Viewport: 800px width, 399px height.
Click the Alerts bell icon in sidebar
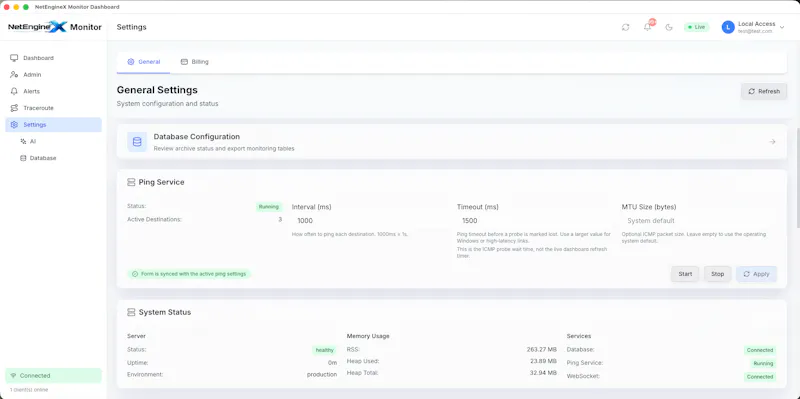(x=14, y=91)
